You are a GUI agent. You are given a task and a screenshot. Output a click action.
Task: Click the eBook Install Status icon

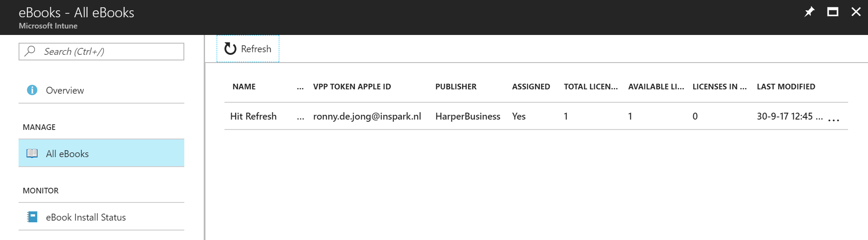(x=32, y=217)
